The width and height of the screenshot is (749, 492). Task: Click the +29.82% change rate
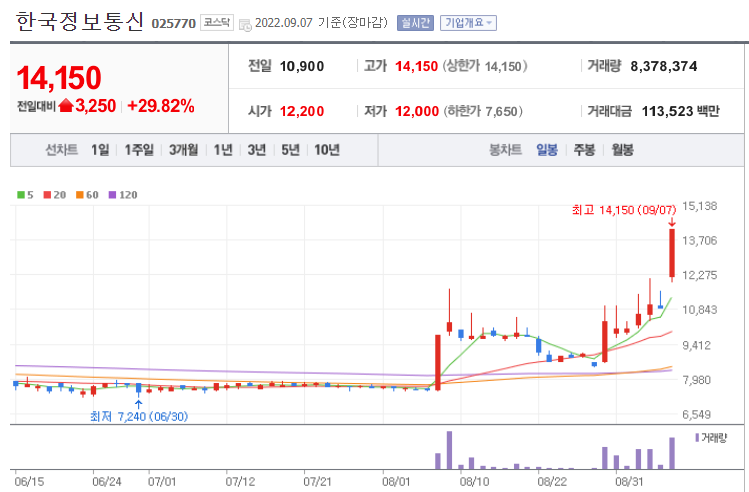point(161,106)
